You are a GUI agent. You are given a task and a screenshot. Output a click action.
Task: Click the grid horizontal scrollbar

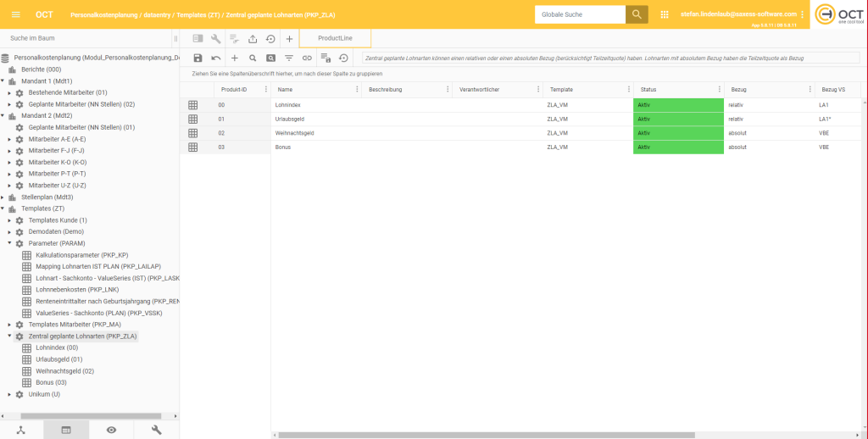pos(486,435)
